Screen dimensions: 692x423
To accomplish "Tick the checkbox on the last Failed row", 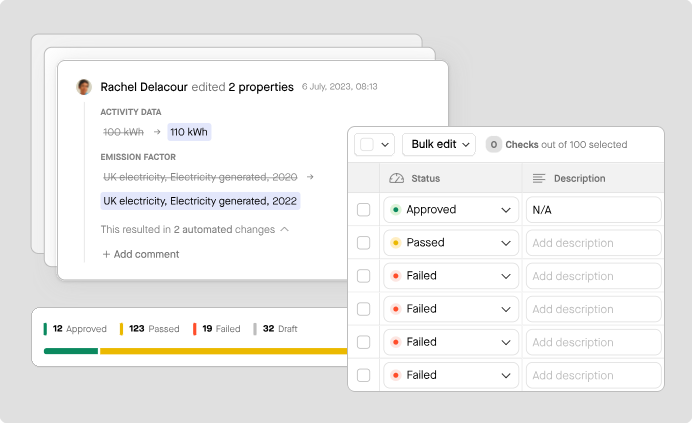I will pos(364,375).
